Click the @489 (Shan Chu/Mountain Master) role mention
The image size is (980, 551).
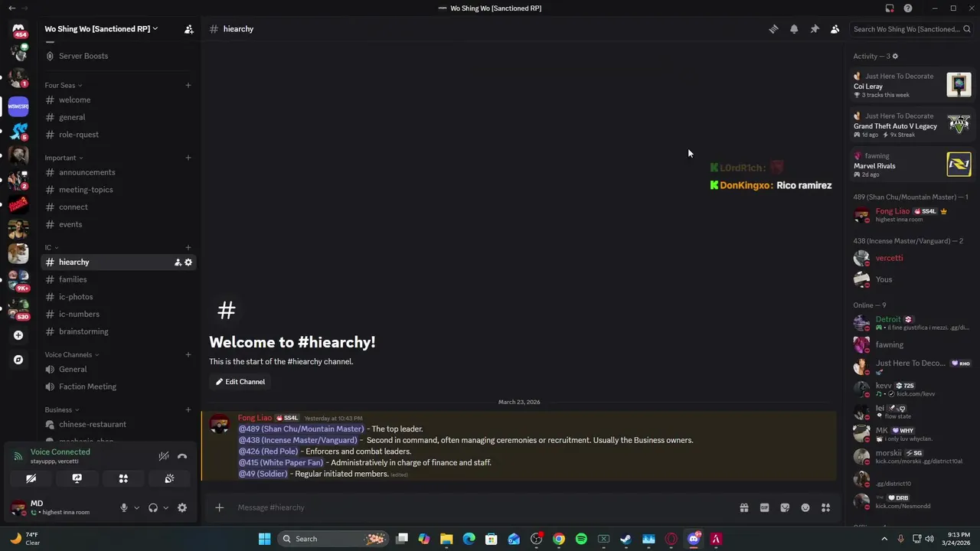[x=302, y=429]
